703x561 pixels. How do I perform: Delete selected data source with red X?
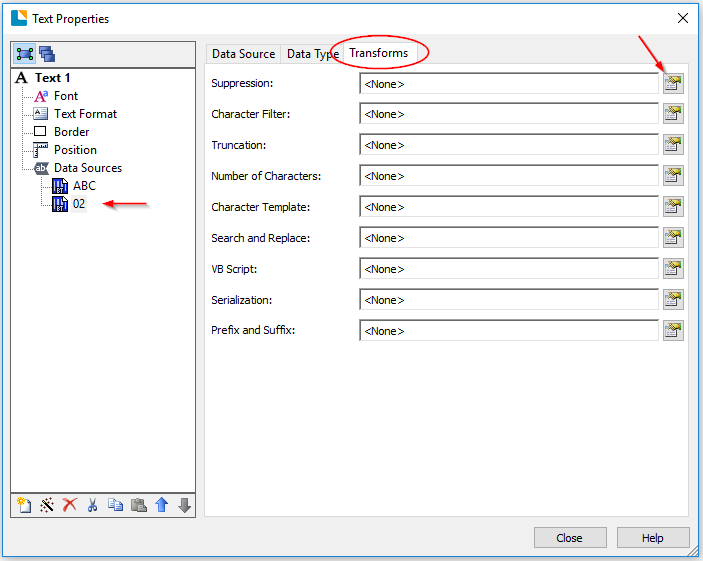(69, 505)
